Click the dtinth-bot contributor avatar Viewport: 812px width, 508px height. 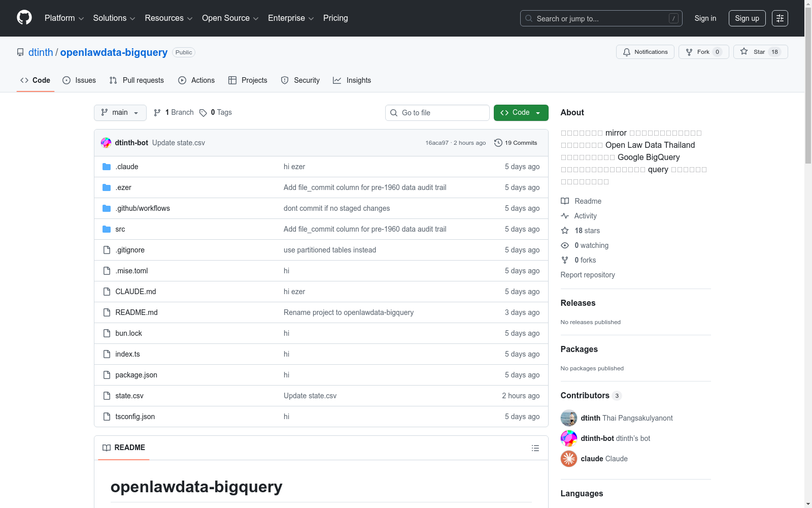click(569, 438)
